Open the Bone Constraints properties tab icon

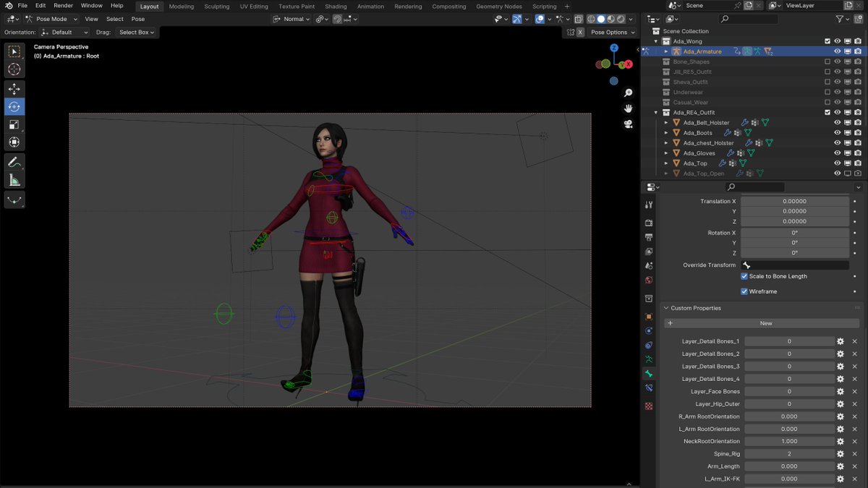pos(649,388)
